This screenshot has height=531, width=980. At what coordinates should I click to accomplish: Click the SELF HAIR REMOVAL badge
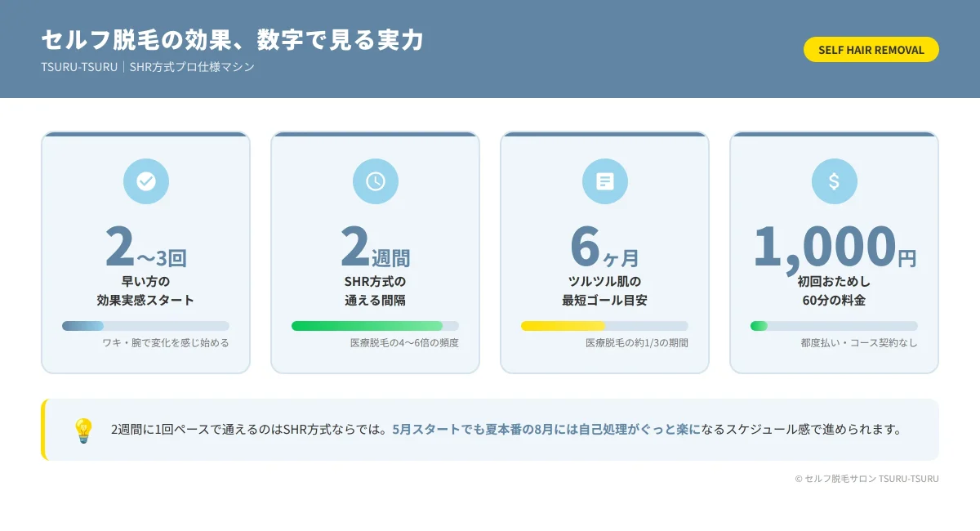point(871,50)
